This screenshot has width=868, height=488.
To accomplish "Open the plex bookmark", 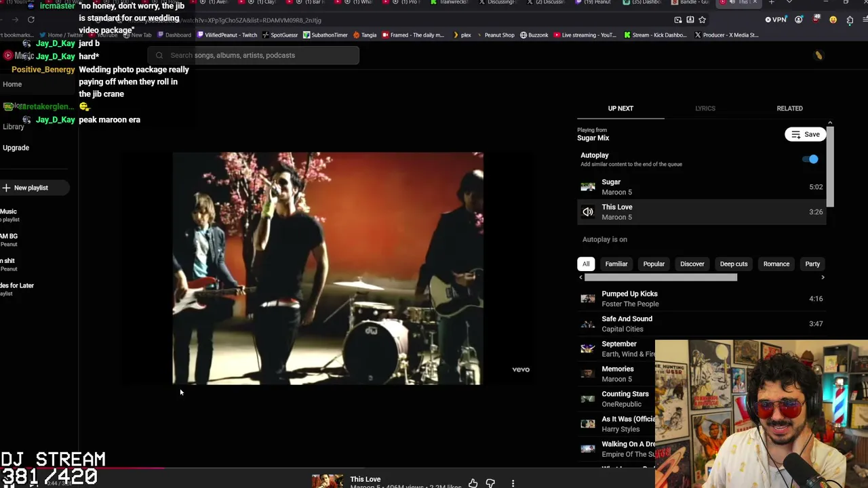I will (462, 35).
